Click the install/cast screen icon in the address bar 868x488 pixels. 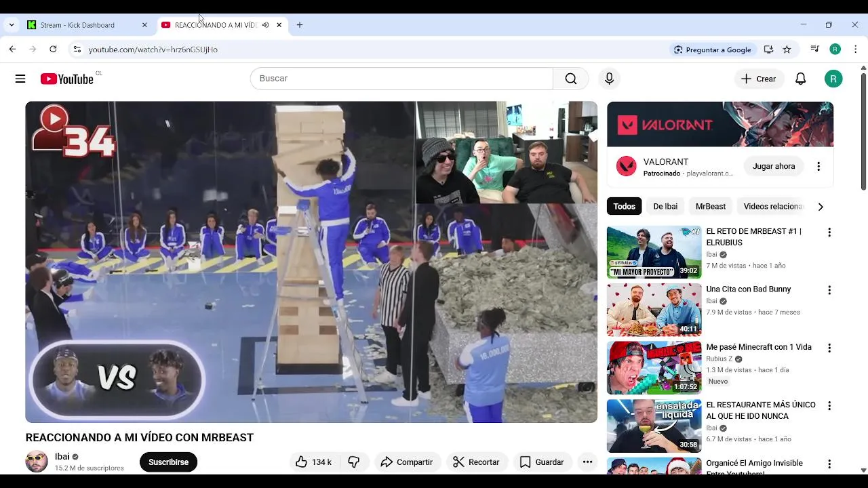click(x=768, y=49)
